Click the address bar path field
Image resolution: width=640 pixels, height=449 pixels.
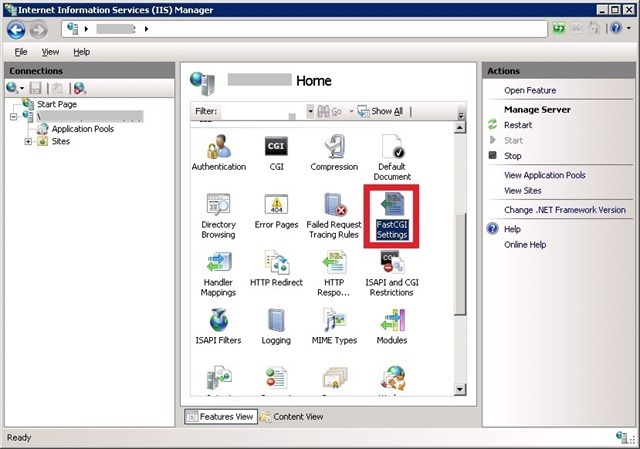click(304, 29)
